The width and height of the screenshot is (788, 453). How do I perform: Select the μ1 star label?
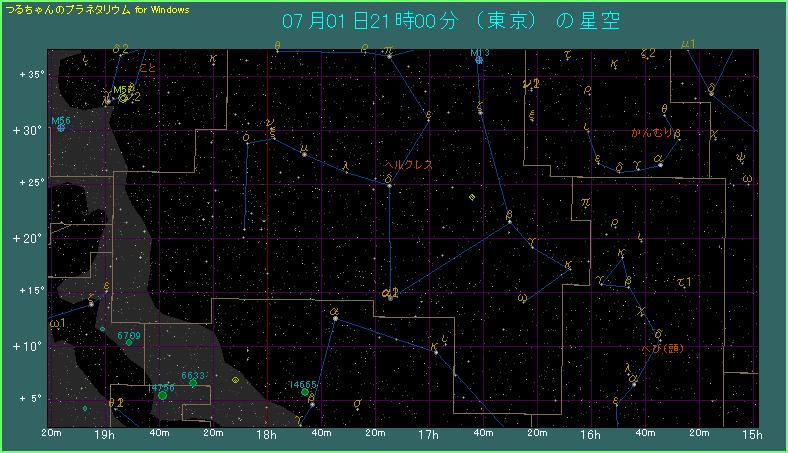(688, 44)
